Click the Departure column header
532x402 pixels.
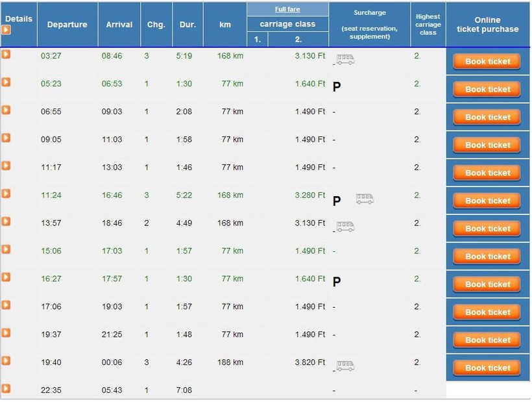[67, 25]
